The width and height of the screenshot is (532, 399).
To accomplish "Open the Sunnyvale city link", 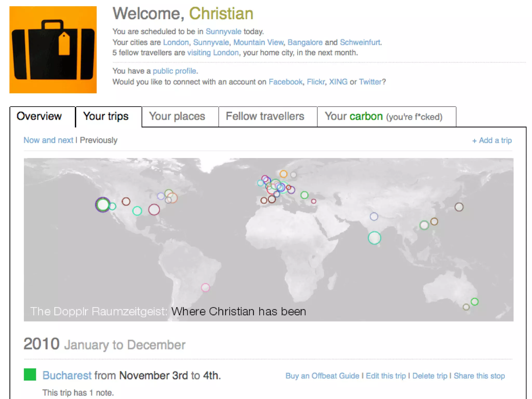I will (223, 31).
